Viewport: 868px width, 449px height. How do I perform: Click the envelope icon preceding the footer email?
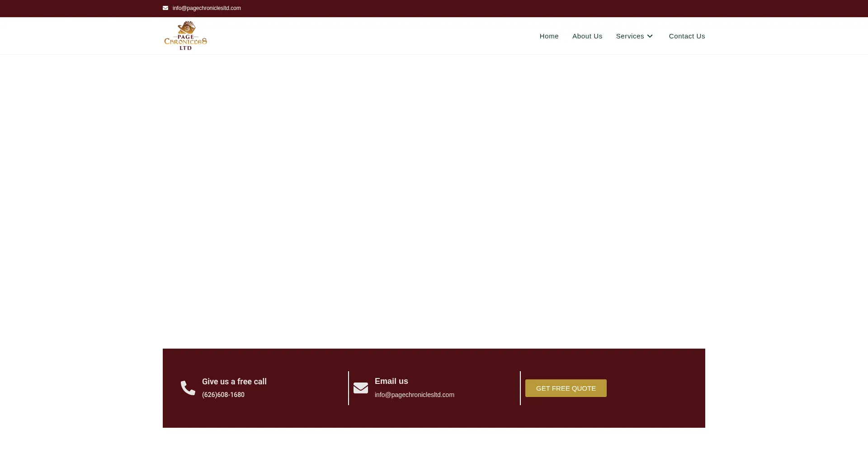pyautogui.click(x=360, y=388)
